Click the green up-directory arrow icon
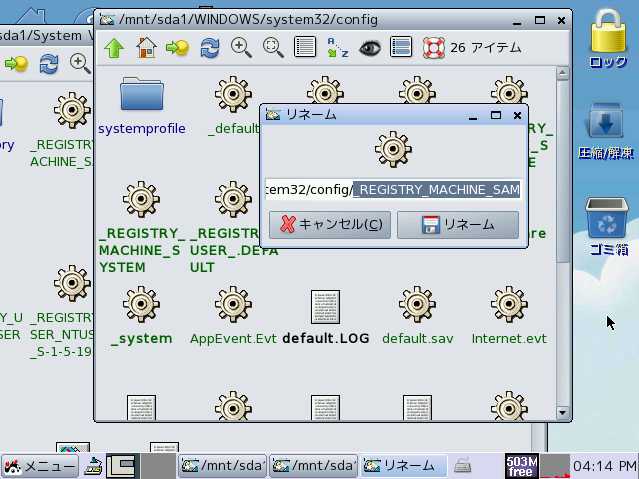The image size is (639, 479). [x=114, y=47]
